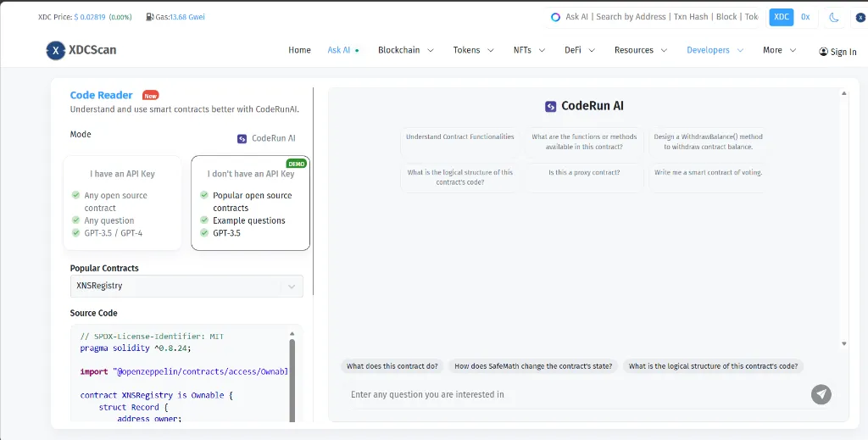This screenshot has width=868, height=440.
Task: Expand the Blockchain menu
Action: point(406,50)
